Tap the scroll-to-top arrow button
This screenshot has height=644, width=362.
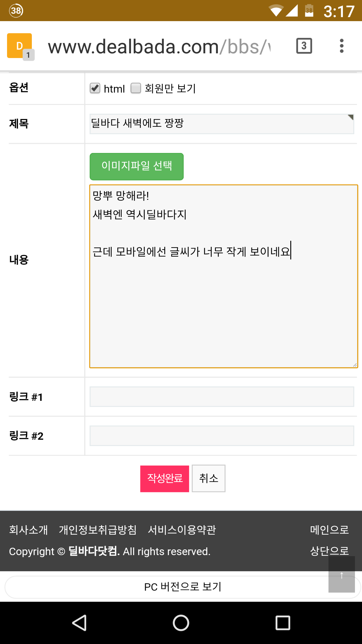[x=342, y=575]
